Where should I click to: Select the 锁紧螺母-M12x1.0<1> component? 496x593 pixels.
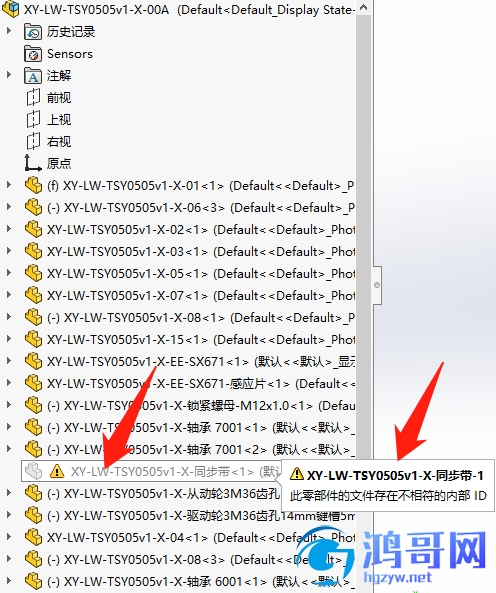tap(189, 405)
